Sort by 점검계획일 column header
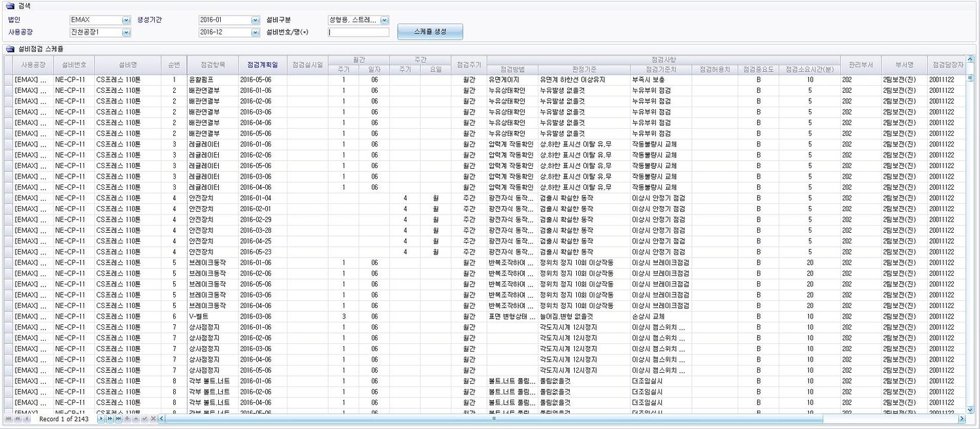The width and height of the screenshot is (980, 429). click(x=262, y=65)
